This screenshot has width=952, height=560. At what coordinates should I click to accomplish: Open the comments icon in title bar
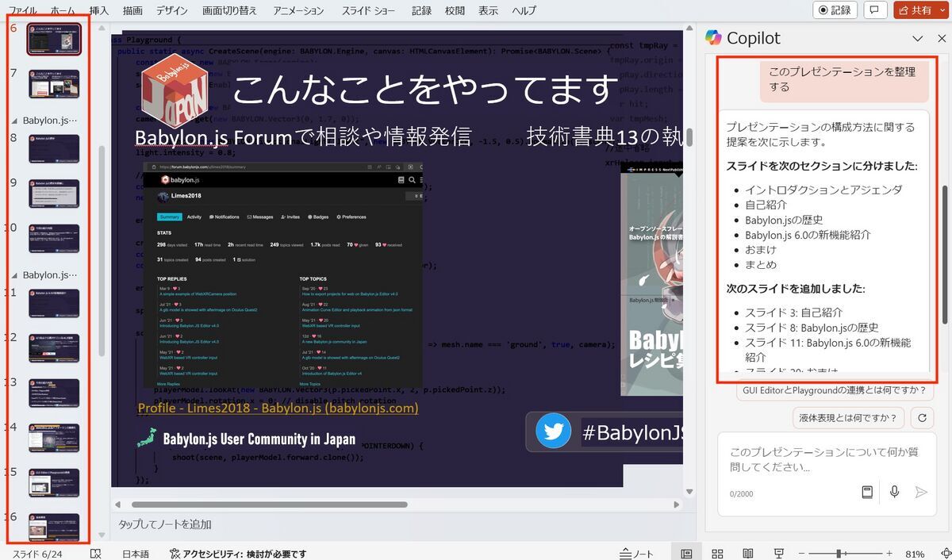(874, 10)
